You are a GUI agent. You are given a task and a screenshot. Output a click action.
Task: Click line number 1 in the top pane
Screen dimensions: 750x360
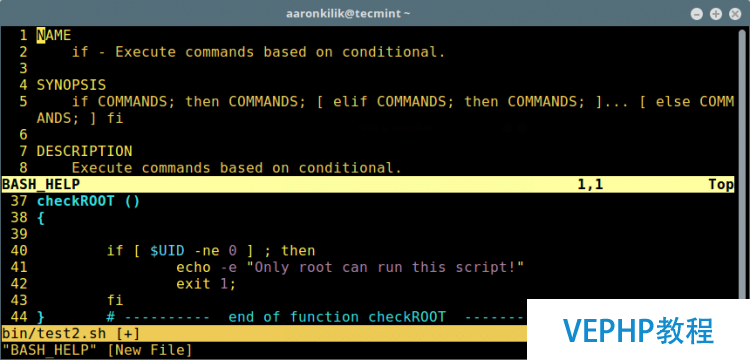tap(23, 35)
